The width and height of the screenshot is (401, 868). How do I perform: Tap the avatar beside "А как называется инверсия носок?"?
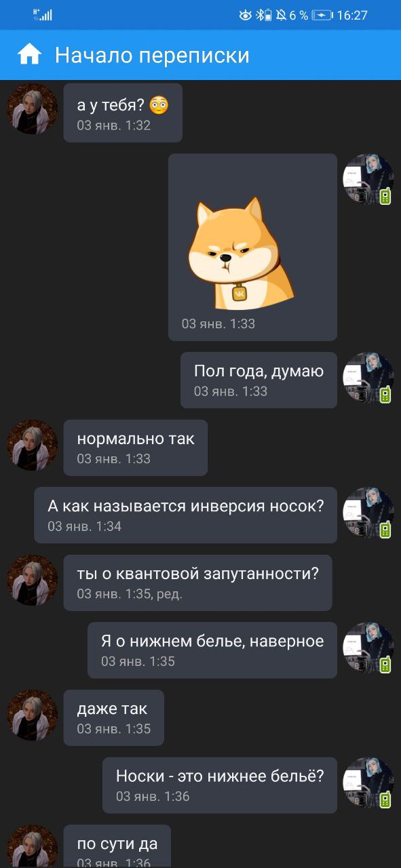tap(368, 512)
